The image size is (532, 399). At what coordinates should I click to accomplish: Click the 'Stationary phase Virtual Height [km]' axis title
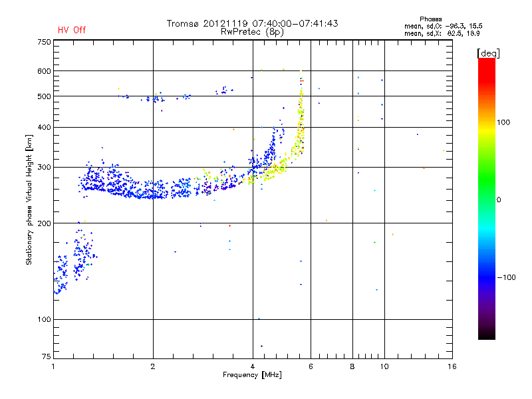pyautogui.click(x=29, y=200)
